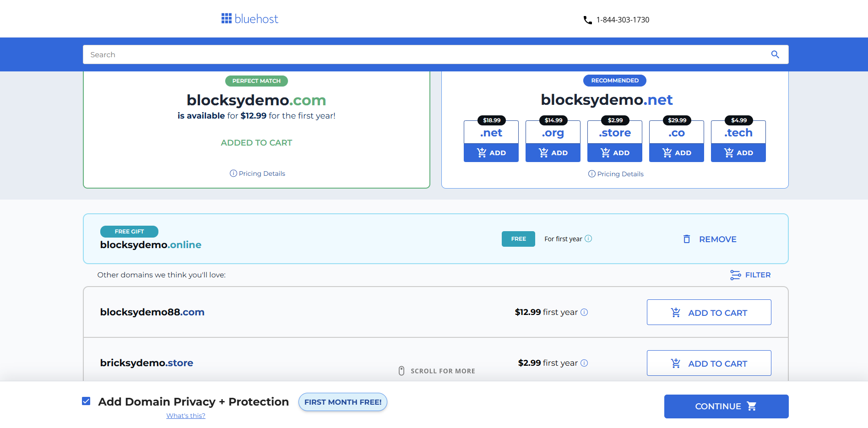Viewport: 868px width, 428px height.
Task: Click the FIRST MONTH FREE! badge
Action: (x=343, y=402)
